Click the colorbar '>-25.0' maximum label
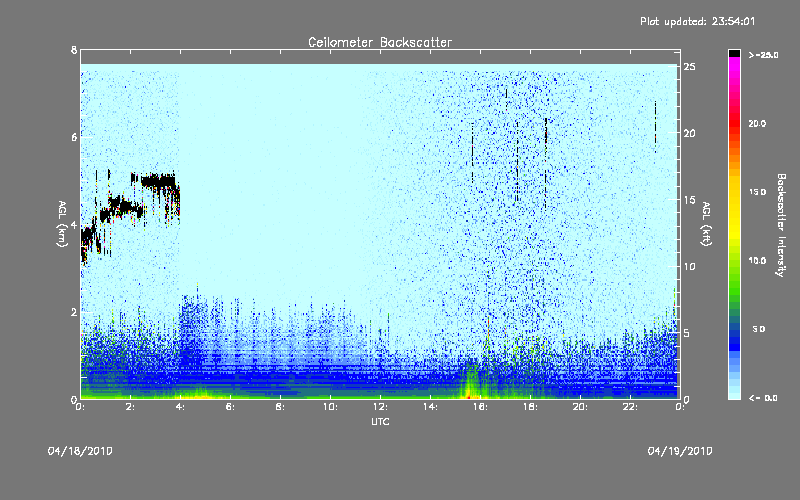 [763, 55]
